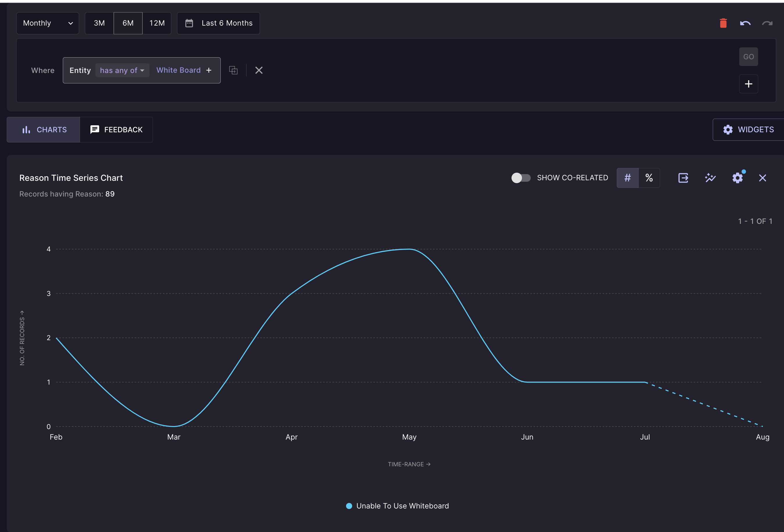This screenshot has height=532, width=784.
Task: Click the red trash delete icon
Action: 723,23
